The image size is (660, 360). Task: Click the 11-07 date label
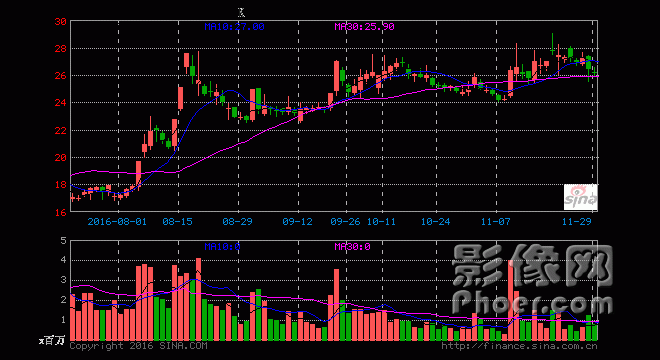pyautogui.click(x=495, y=221)
